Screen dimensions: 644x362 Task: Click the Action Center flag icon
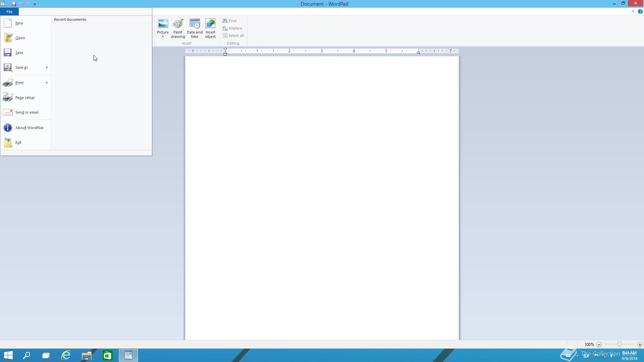point(596,356)
